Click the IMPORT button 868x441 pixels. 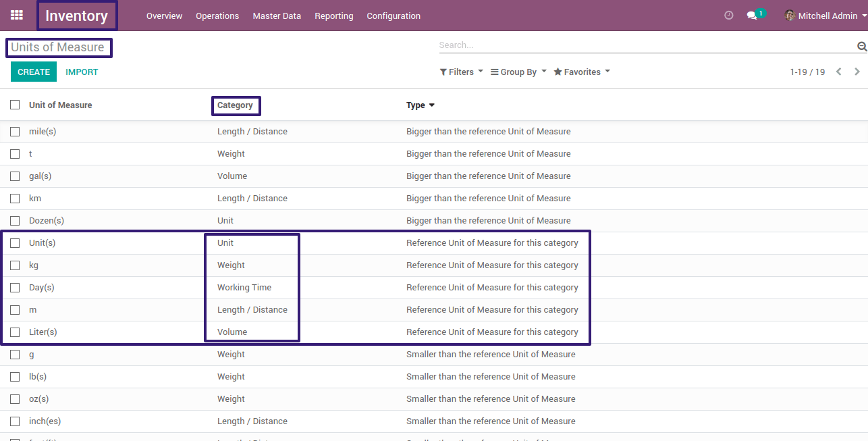point(82,72)
